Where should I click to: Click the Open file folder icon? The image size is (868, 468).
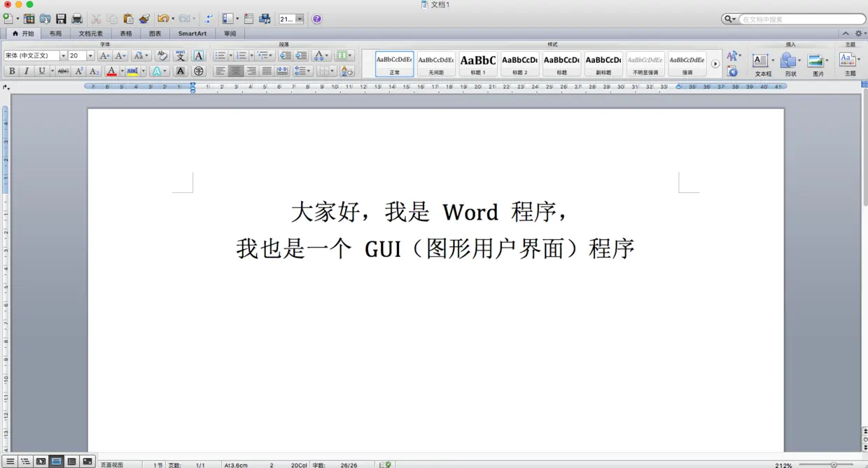pos(45,19)
